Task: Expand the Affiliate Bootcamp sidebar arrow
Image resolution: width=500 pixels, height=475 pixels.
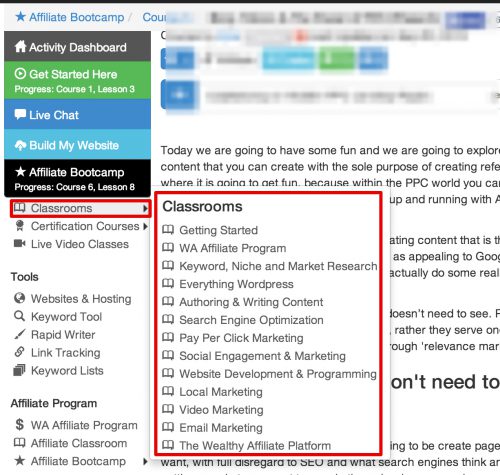Action: [145, 461]
